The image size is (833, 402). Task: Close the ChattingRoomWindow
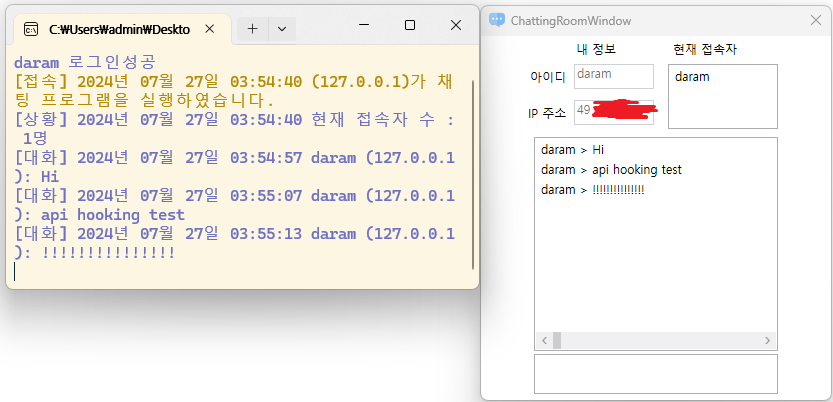point(814,20)
